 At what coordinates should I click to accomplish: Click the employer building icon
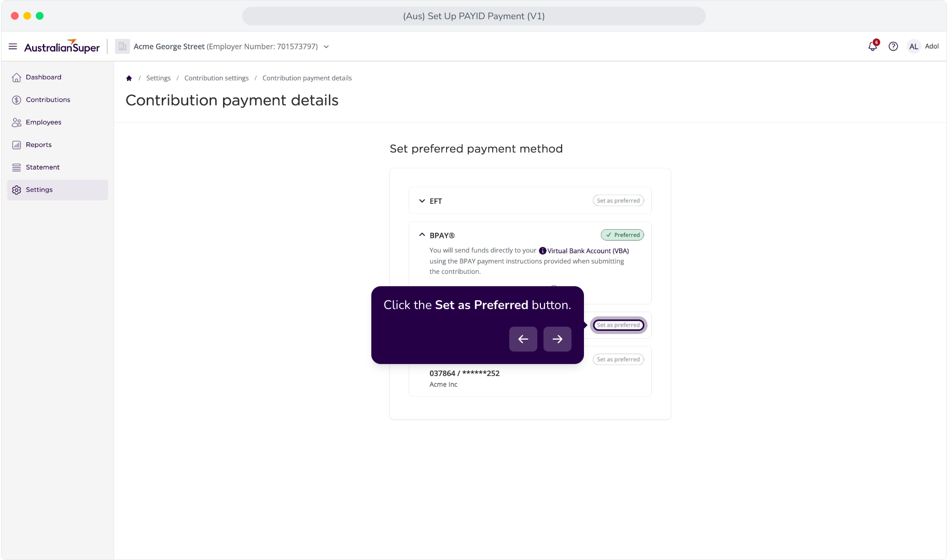122,47
